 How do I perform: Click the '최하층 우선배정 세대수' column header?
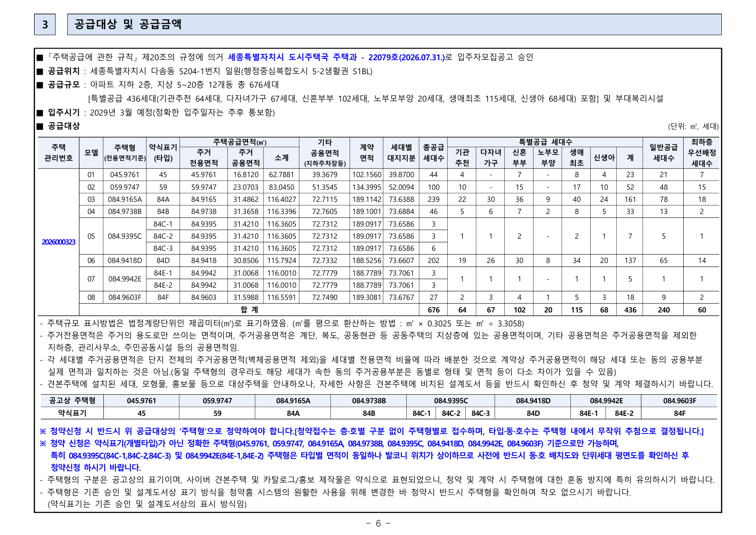pyautogui.click(x=702, y=153)
